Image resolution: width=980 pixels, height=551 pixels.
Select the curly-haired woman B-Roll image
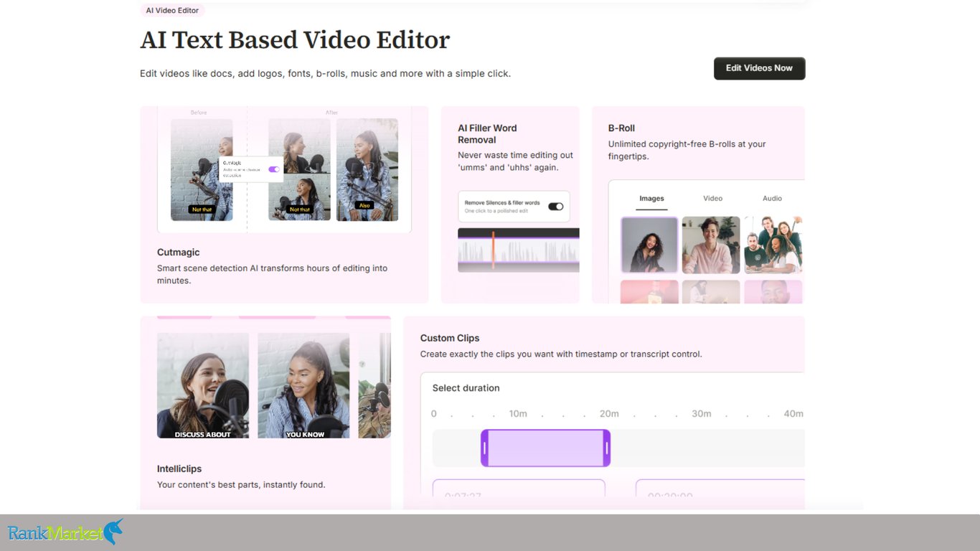point(649,245)
